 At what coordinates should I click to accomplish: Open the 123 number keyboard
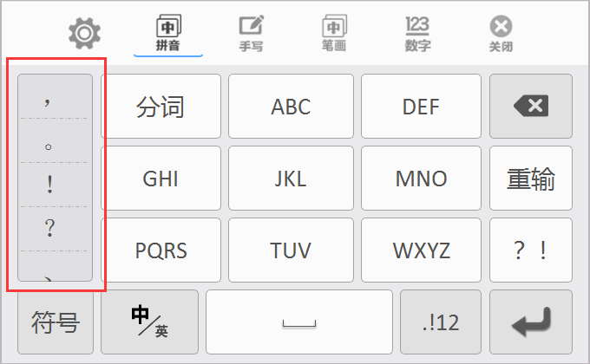(417, 33)
